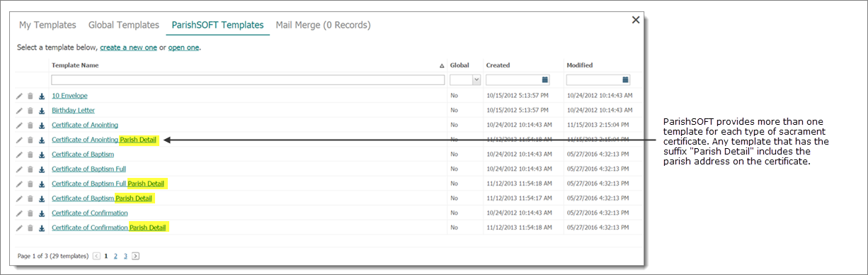Image resolution: width=868 pixels, height=275 pixels.
Task: Download Certificate of Anointing template
Action: (x=41, y=125)
